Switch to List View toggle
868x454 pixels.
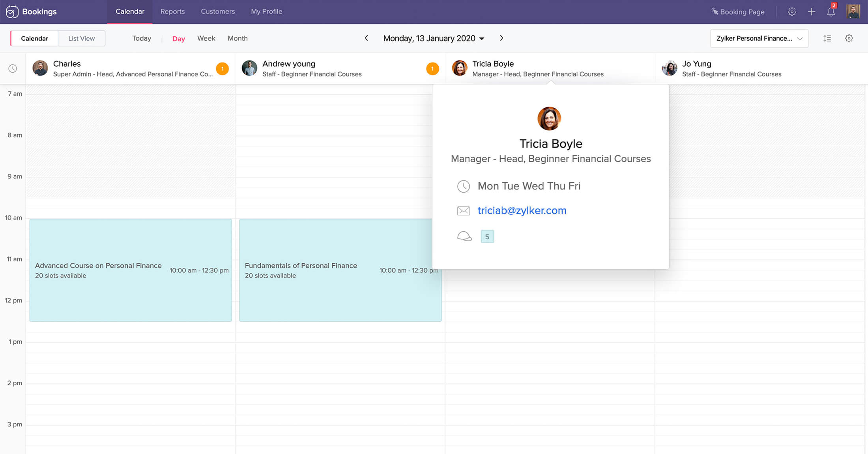81,38
